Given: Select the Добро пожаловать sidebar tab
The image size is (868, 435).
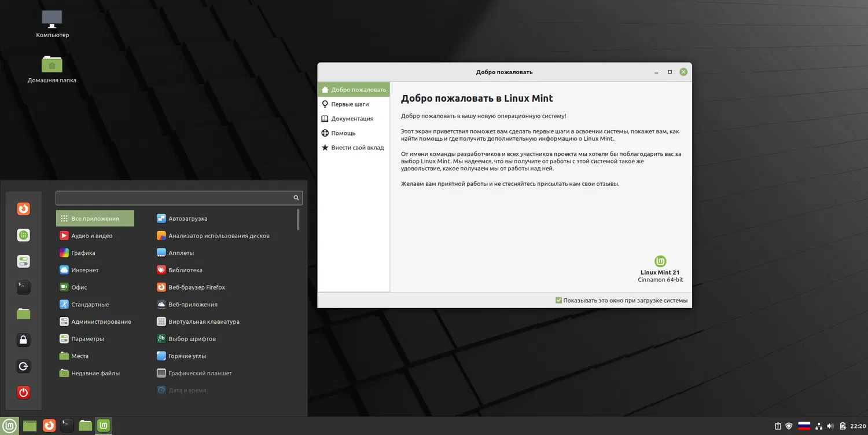Looking at the screenshot, I should tap(354, 90).
